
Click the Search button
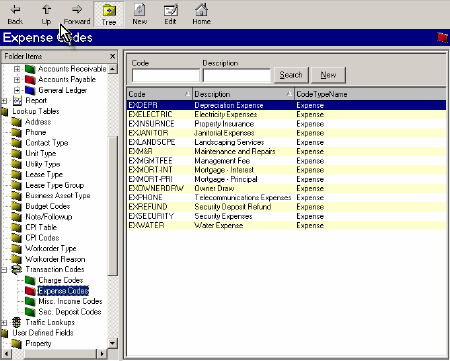pyautogui.click(x=291, y=75)
